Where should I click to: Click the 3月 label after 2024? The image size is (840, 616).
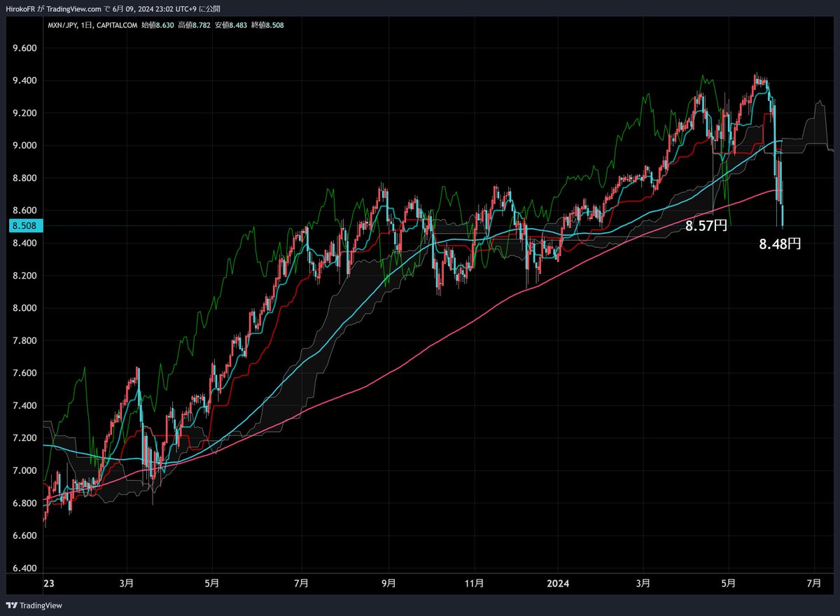point(643,582)
